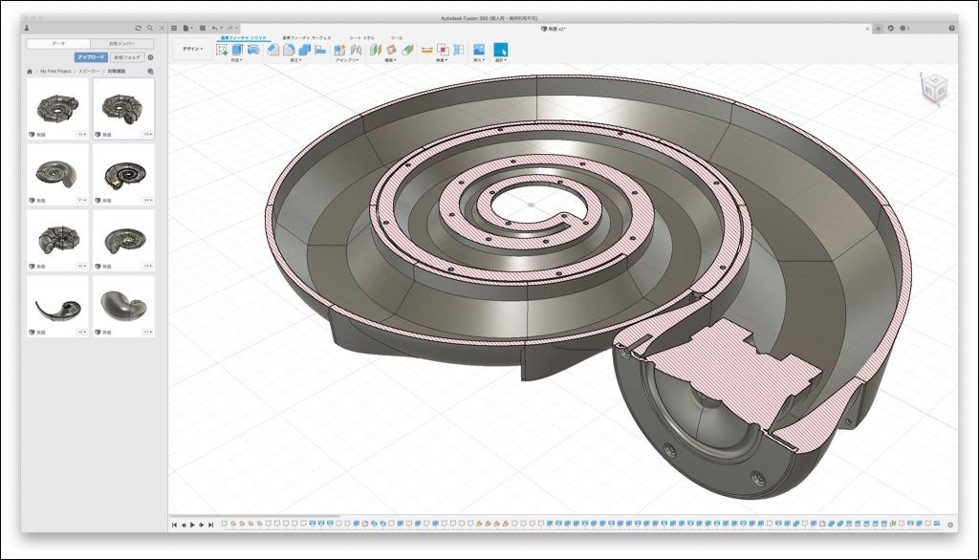This screenshot has height=560, width=979.
Task: Refresh the data panel
Action: (x=138, y=28)
